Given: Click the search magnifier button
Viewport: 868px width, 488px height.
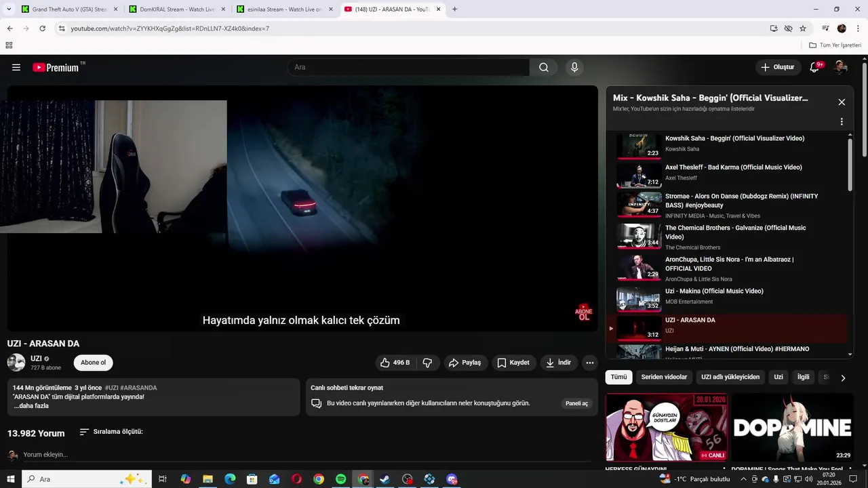Looking at the screenshot, I should (544, 67).
